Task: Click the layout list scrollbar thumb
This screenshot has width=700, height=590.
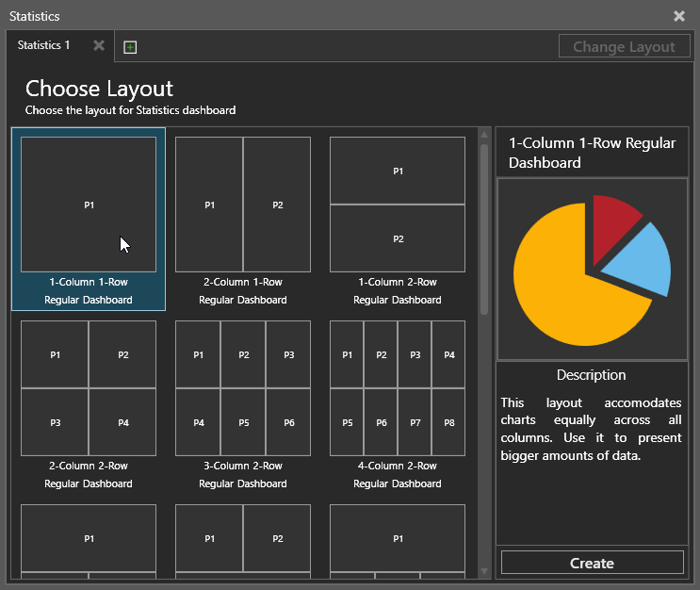Action: pyautogui.click(x=484, y=229)
